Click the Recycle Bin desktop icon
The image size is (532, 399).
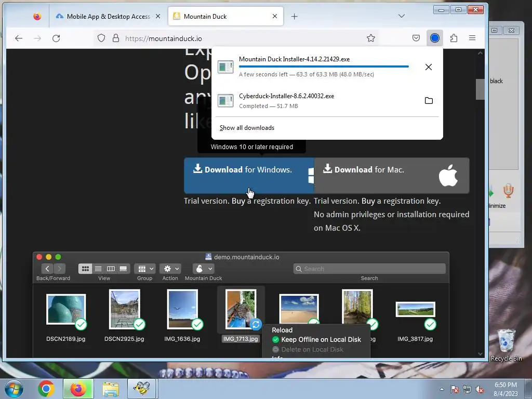pos(506,345)
